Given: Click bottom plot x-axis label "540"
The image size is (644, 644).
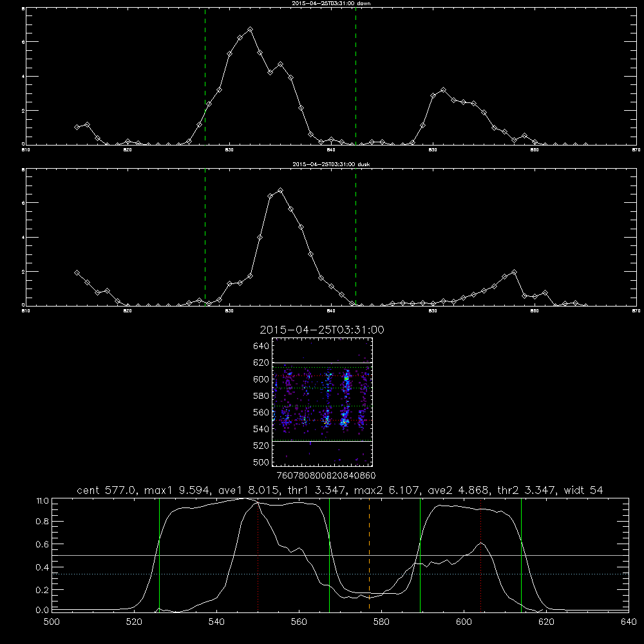Looking at the screenshot, I should click(216, 621).
